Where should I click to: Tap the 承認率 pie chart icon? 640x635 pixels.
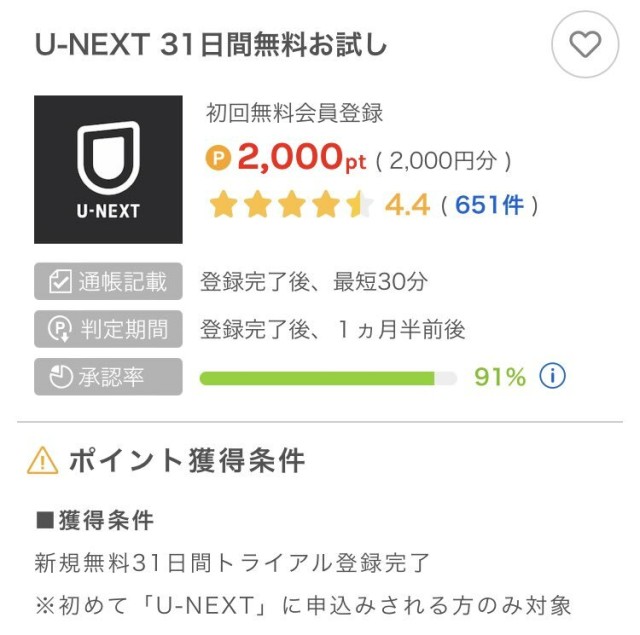pyautogui.click(x=59, y=376)
